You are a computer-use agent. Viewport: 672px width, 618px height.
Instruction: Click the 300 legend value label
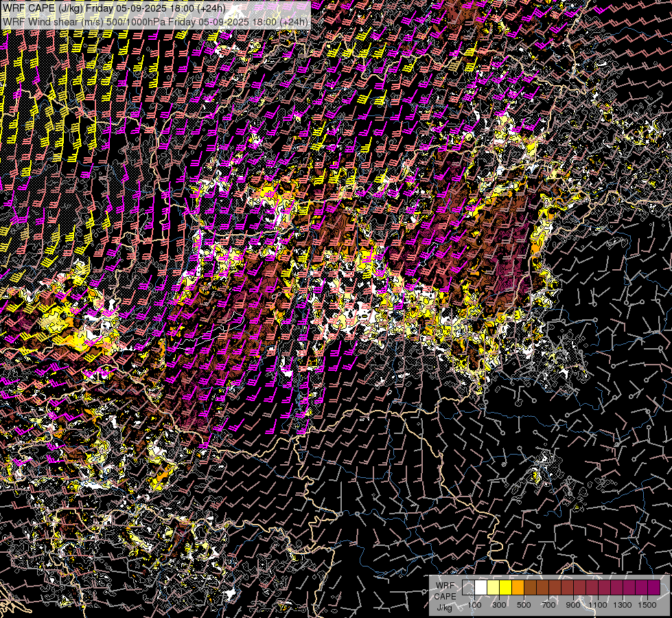(499, 605)
